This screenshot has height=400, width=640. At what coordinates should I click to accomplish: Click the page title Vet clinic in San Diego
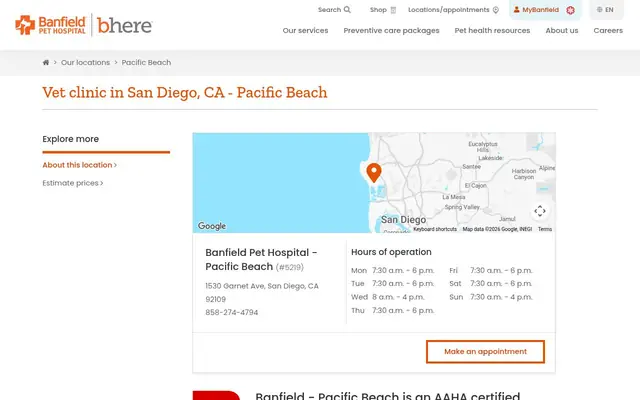[x=184, y=93]
